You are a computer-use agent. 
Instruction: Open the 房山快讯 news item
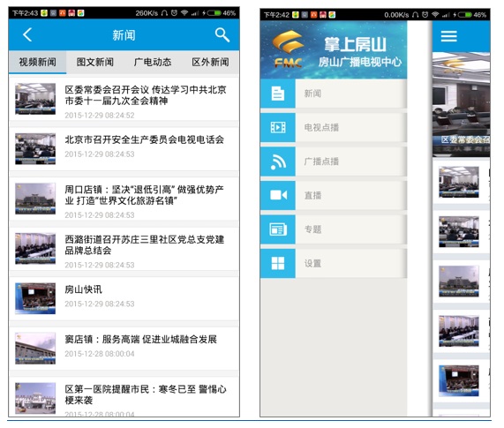(124, 298)
